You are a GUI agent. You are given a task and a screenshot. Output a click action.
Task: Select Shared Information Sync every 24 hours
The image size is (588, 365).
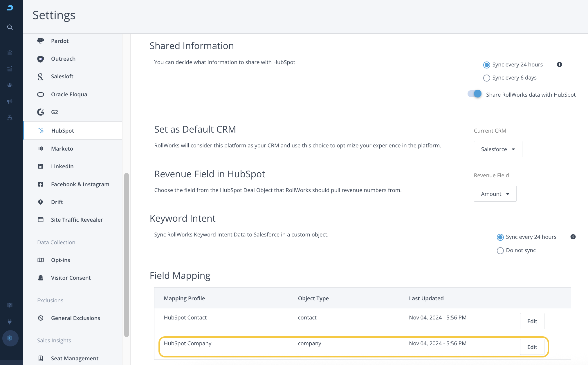click(486, 65)
